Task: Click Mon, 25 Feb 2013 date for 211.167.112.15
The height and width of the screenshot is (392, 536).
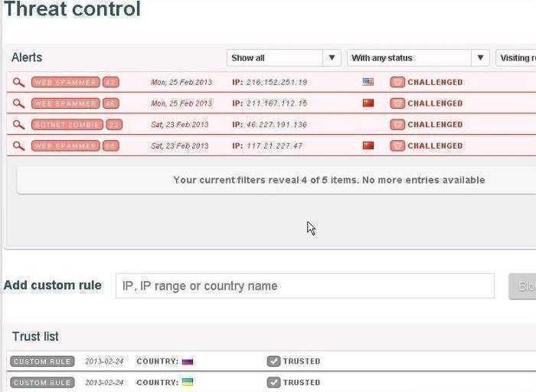Action: pos(181,103)
